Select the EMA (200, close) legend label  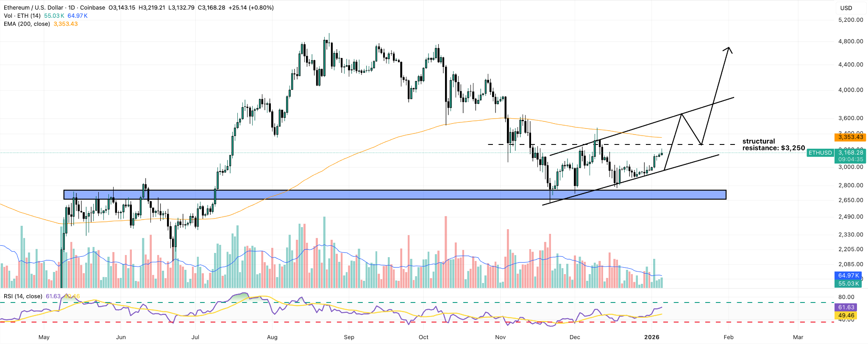27,24
